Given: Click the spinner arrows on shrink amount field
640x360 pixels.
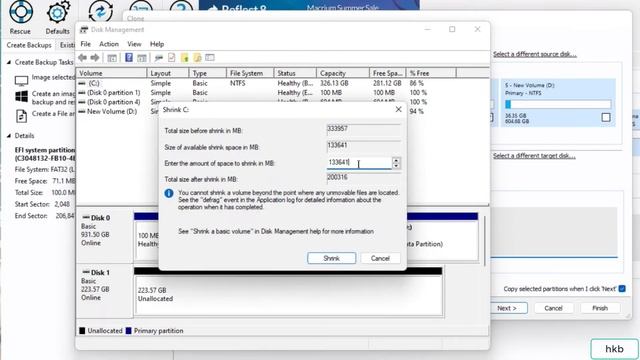Looking at the screenshot, I should pyautogui.click(x=396, y=163).
